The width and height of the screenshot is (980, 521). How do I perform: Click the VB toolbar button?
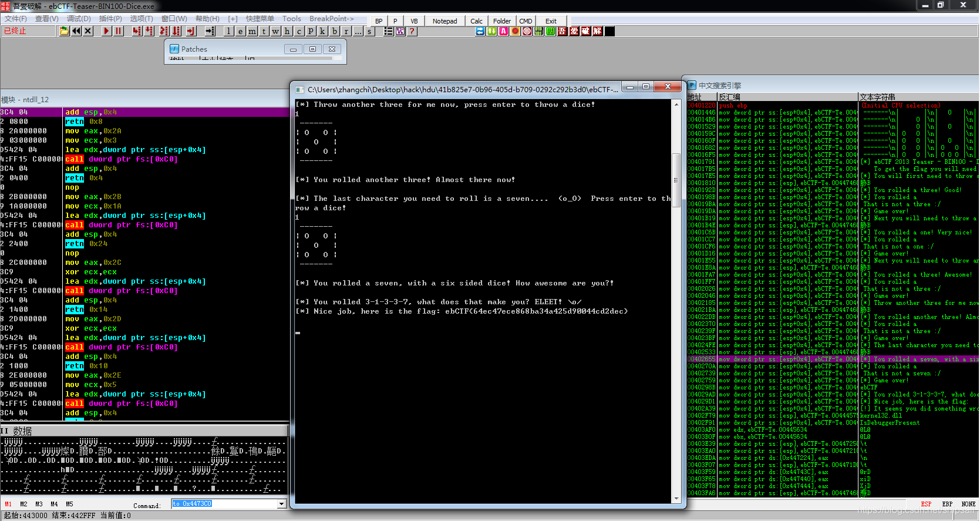(415, 21)
